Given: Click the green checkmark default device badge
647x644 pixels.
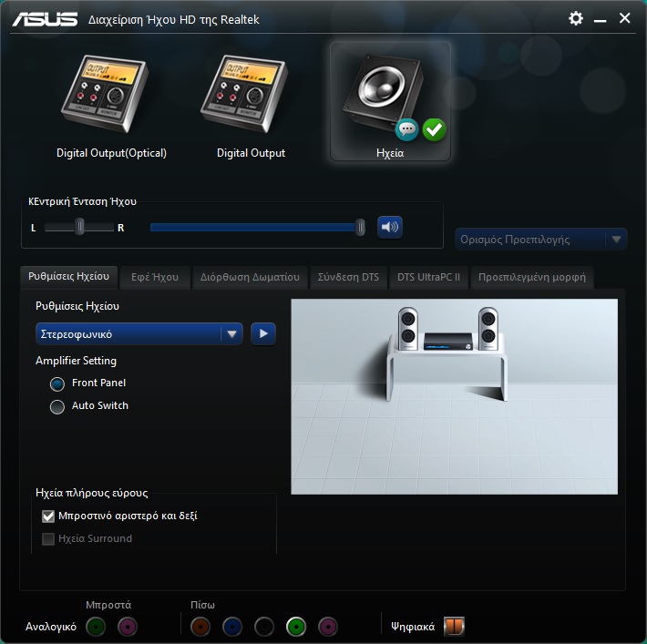Looking at the screenshot, I should [x=434, y=129].
